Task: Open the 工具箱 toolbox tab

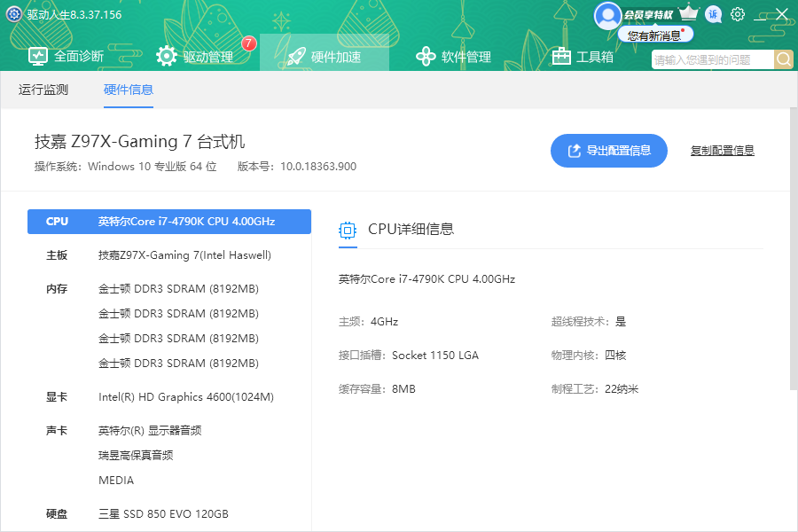Action: [583, 56]
